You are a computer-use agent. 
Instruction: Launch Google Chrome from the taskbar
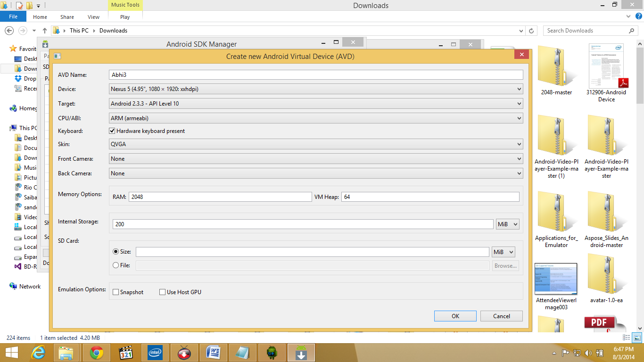click(97, 353)
